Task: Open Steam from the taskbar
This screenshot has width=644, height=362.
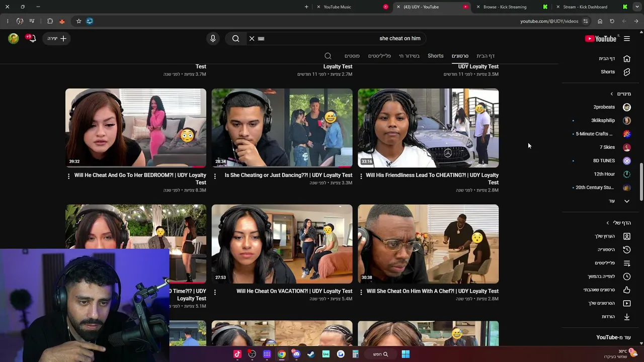Action: point(311,354)
